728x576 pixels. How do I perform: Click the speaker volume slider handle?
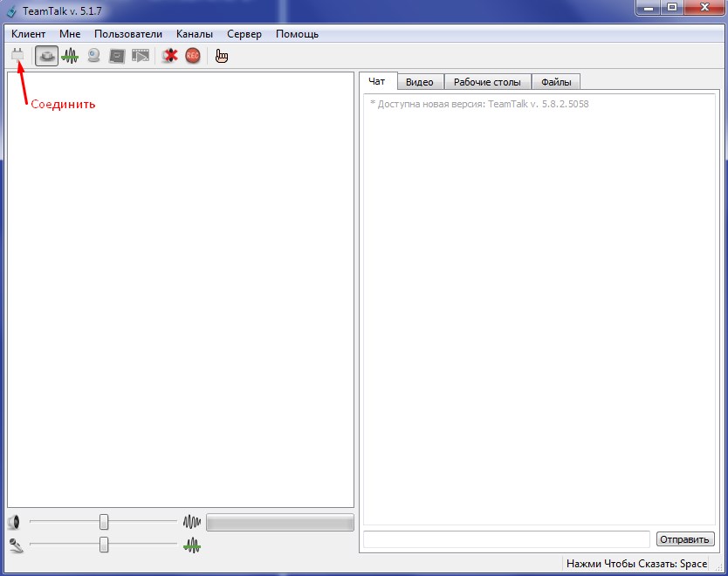(x=104, y=522)
